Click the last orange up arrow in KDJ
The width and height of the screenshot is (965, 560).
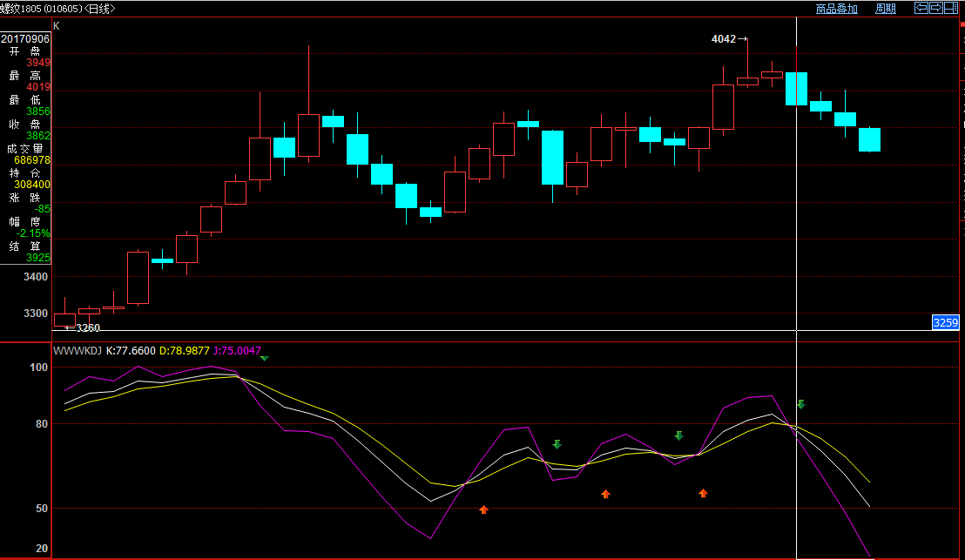click(703, 493)
